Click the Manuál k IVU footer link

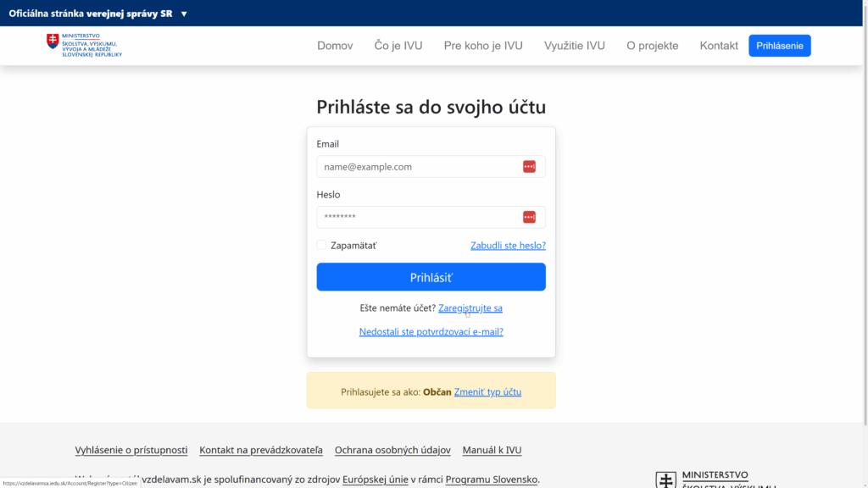click(x=491, y=450)
